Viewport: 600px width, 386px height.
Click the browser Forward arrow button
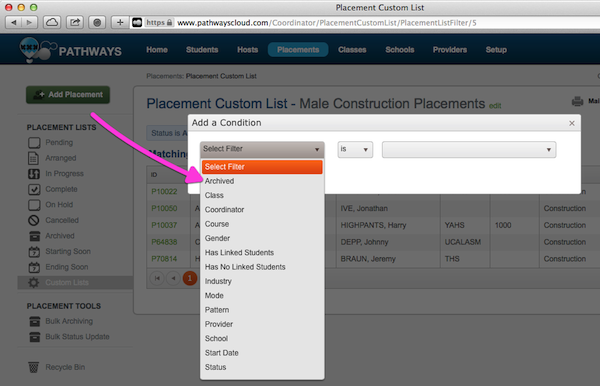(x=29, y=23)
